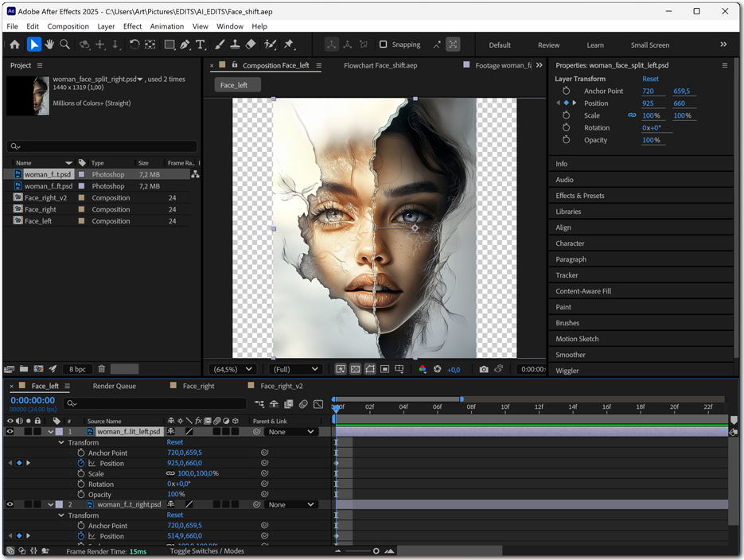This screenshot has width=744, height=560.
Task: Select the Zoom magnifier tool
Action: (x=65, y=45)
